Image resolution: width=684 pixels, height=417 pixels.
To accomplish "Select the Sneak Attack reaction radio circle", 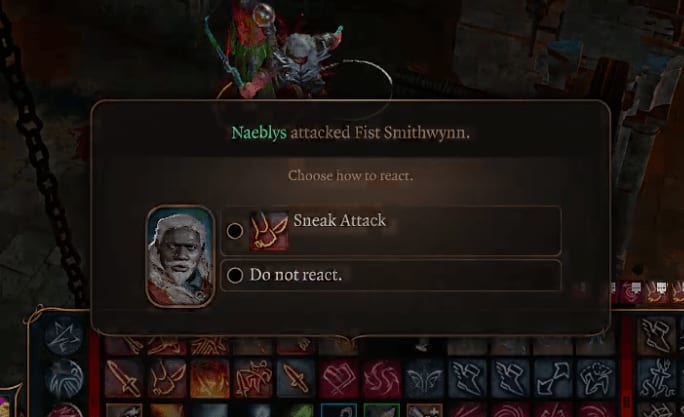I will pyautogui.click(x=235, y=231).
